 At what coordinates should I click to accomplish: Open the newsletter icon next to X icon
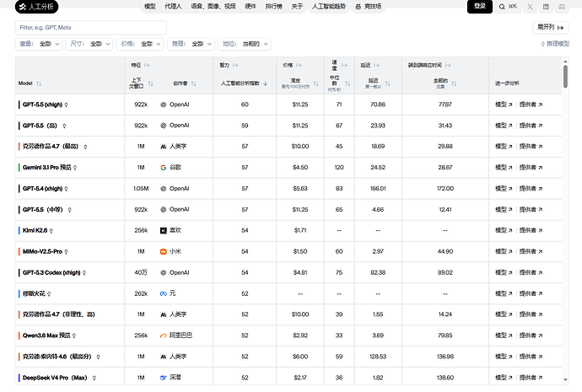[x=546, y=7]
